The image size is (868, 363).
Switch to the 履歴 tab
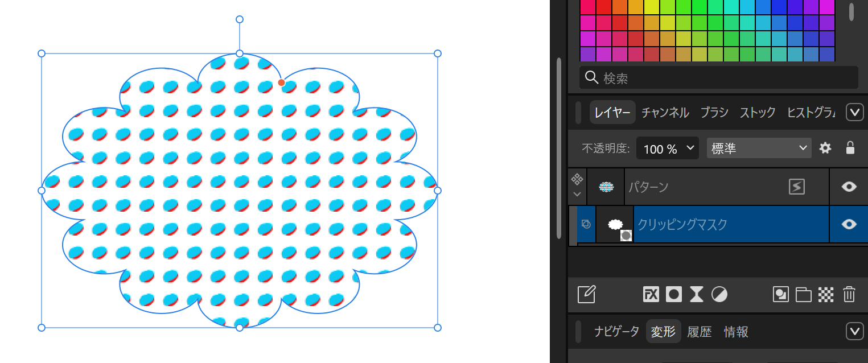700,332
